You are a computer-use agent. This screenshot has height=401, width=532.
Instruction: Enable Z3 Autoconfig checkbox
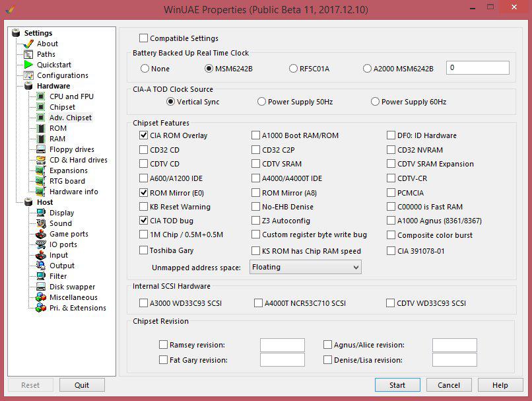(255, 221)
